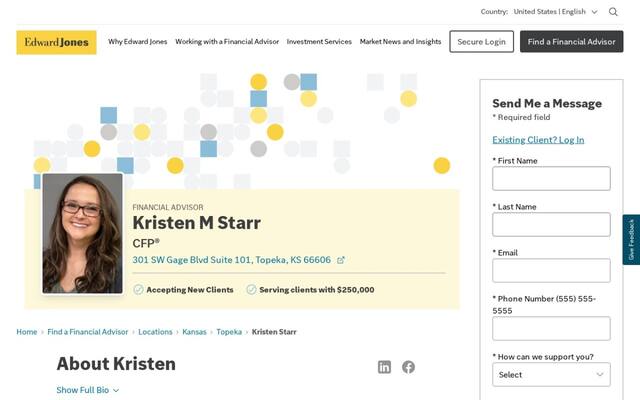640x400 pixels.
Task: Open the Why Edward Jones menu
Action: 138,42
